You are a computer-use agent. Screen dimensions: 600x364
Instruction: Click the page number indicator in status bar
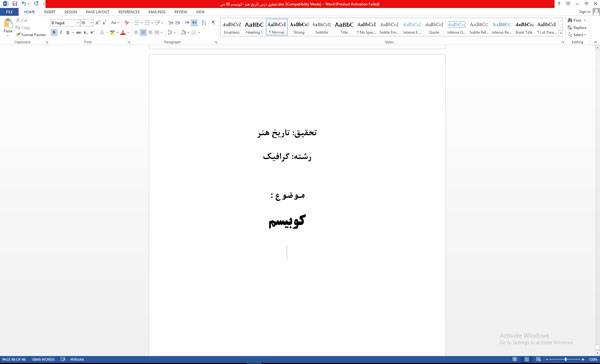click(x=14, y=359)
